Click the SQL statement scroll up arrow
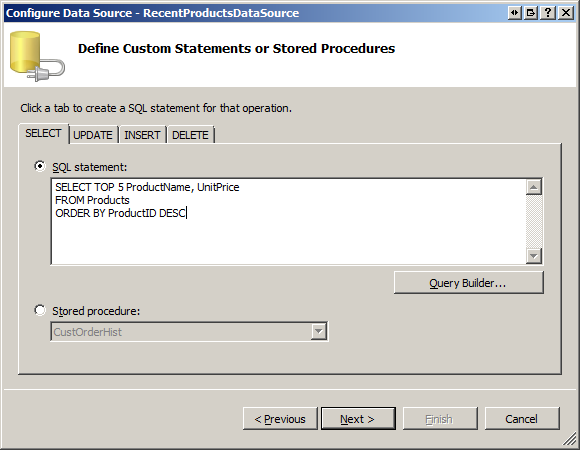This screenshot has height=450, width=580. pos(534,187)
